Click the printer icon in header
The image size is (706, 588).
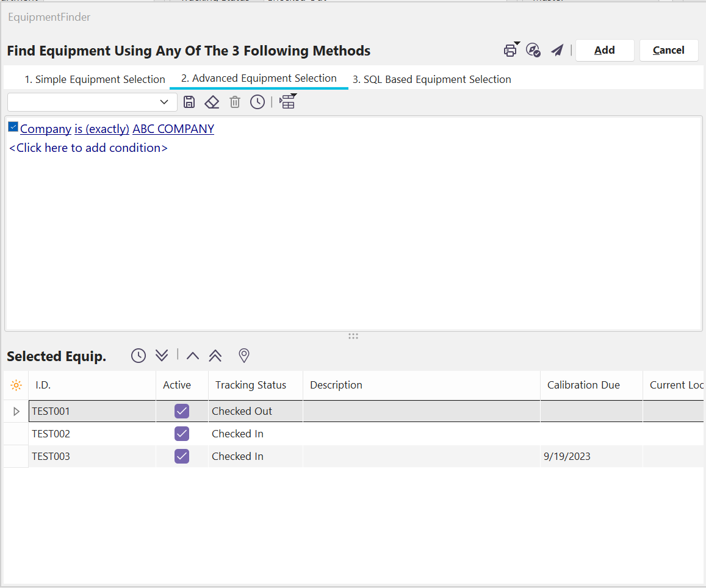(510, 51)
